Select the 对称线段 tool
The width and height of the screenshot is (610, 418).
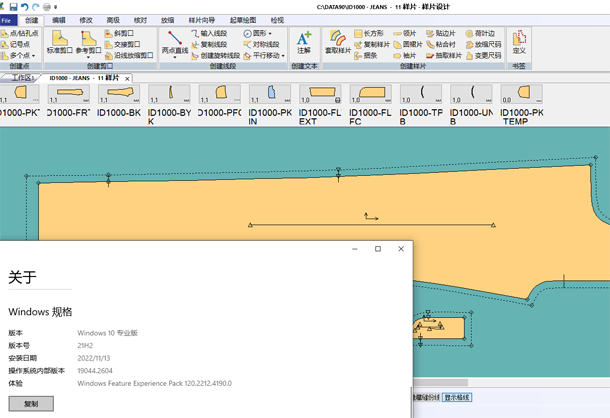pyautogui.click(x=261, y=44)
